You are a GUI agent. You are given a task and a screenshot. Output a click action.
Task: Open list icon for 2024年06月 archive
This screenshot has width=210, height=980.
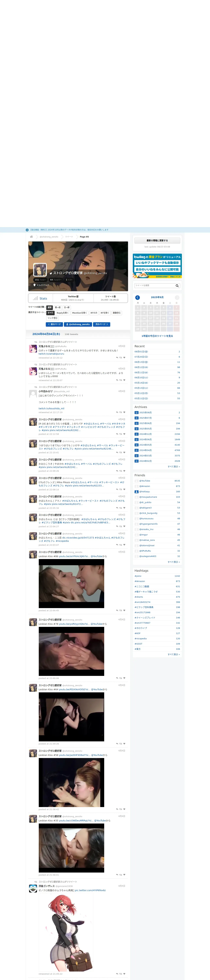tap(136, 439)
